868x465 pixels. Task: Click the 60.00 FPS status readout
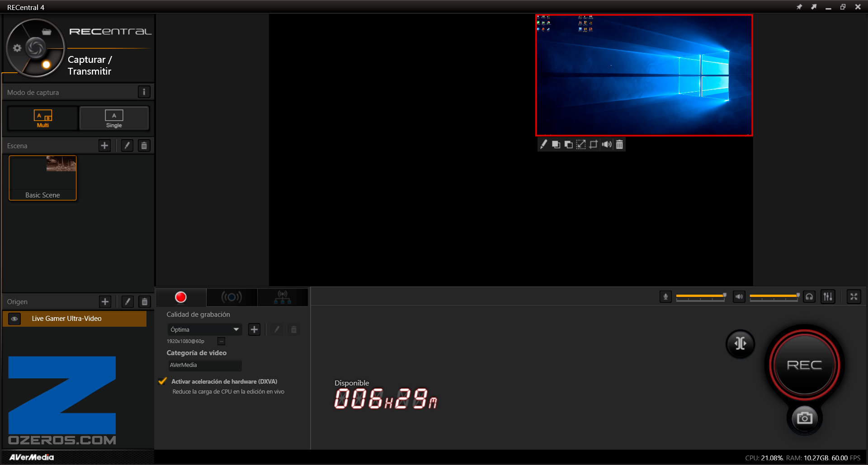pyautogui.click(x=846, y=458)
